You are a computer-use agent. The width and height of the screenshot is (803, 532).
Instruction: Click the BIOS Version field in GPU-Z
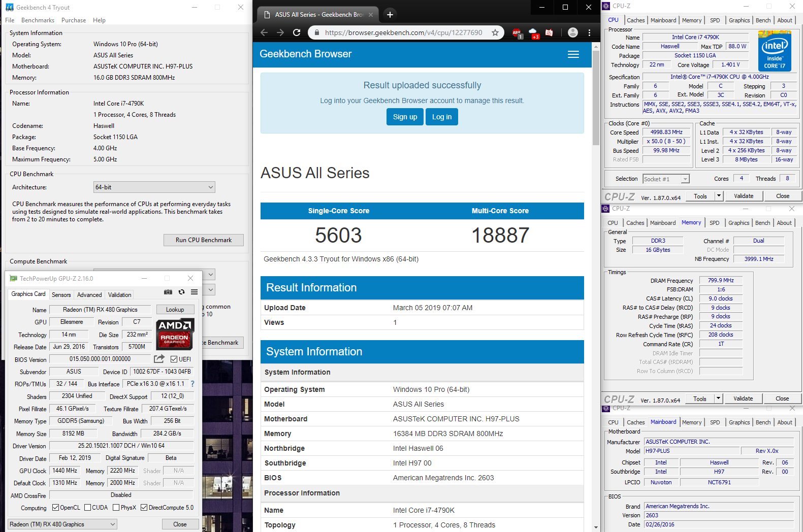[100, 359]
